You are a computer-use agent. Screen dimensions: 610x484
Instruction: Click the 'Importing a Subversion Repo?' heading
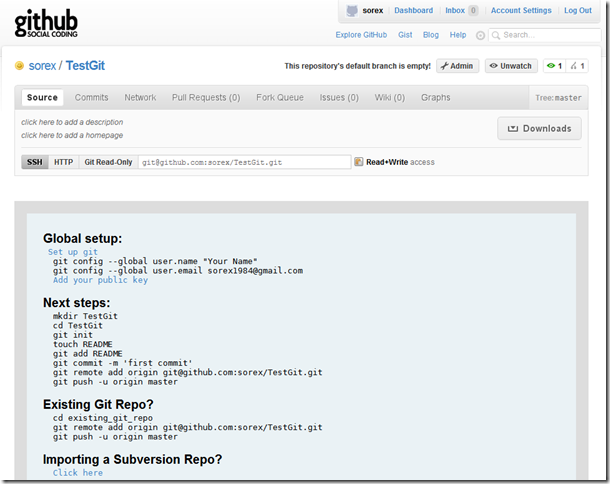pos(132,459)
